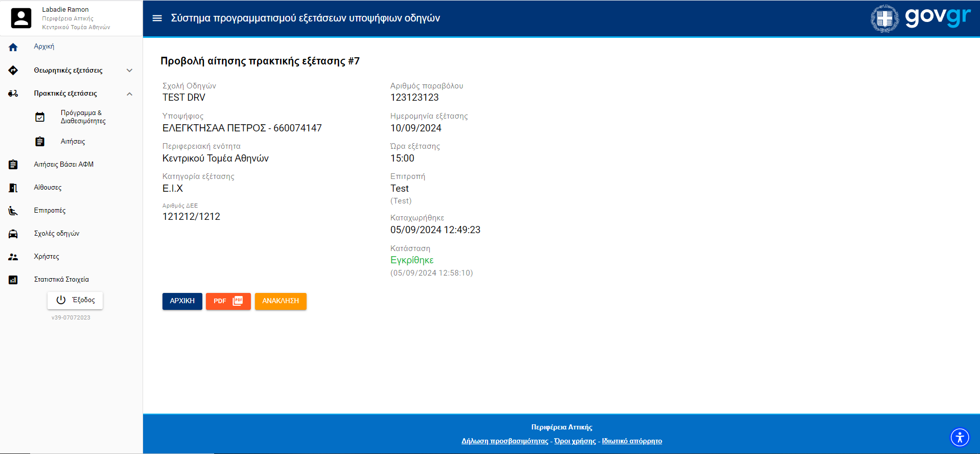Click the home icon beside Αρχική
This screenshot has height=454, width=980.
pos(13,47)
